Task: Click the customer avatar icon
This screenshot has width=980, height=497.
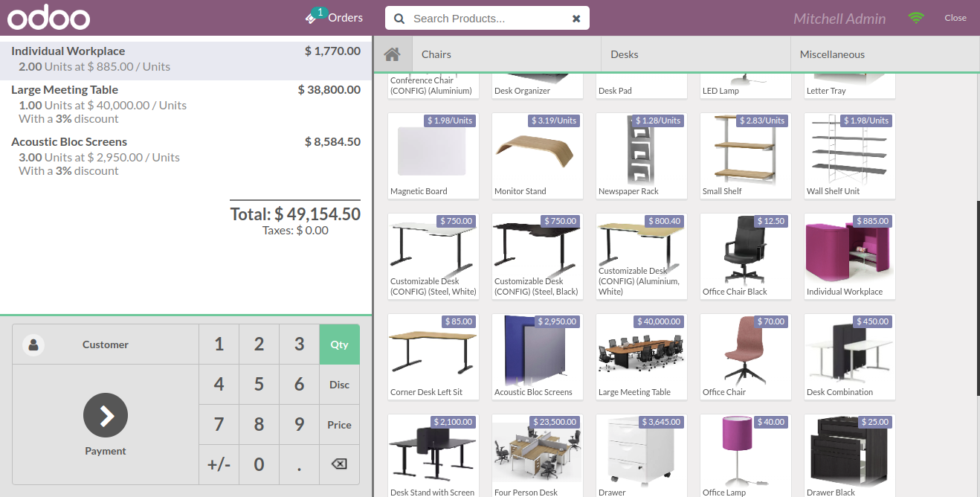Action: point(33,344)
